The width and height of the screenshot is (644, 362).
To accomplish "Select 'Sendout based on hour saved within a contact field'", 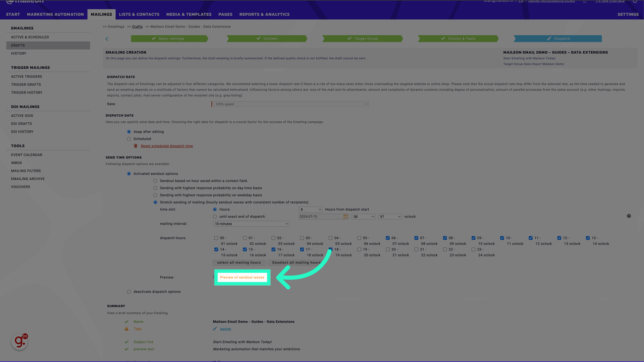I will click(155, 181).
